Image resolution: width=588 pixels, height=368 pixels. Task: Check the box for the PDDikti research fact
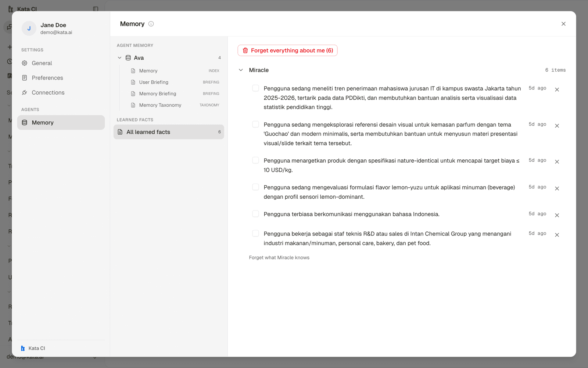tap(255, 88)
